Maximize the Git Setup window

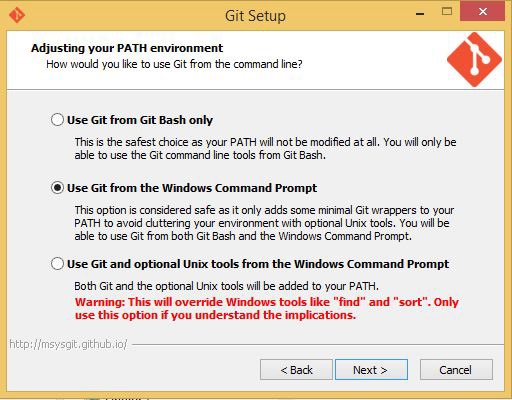[x=447, y=12]
